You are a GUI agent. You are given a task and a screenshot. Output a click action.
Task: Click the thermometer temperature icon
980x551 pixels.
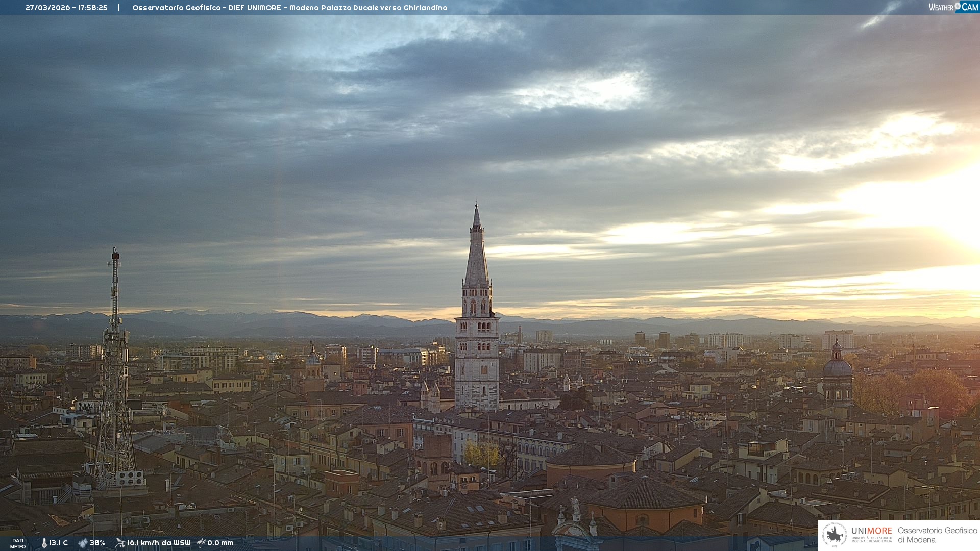tap(44, 543)
